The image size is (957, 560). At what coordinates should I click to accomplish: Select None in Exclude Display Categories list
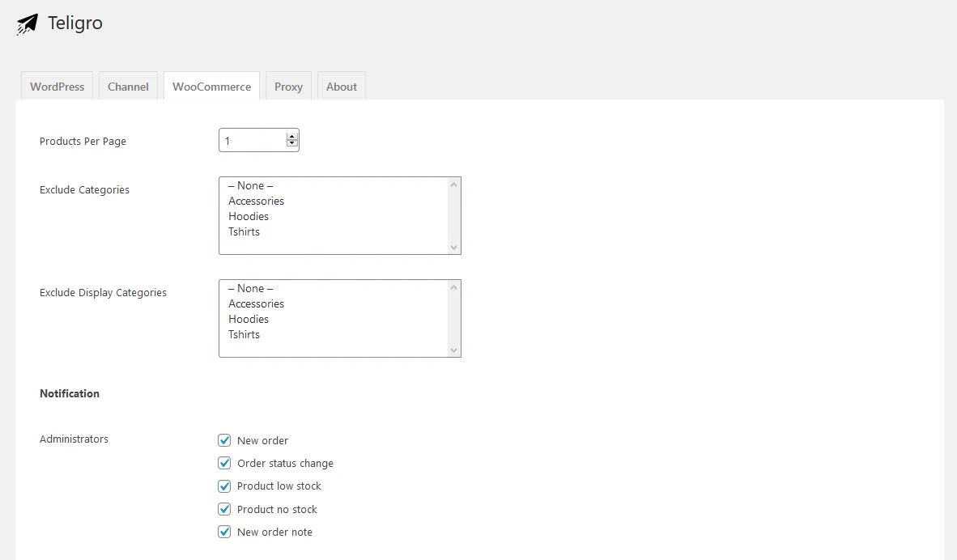(x=251, y=288)
